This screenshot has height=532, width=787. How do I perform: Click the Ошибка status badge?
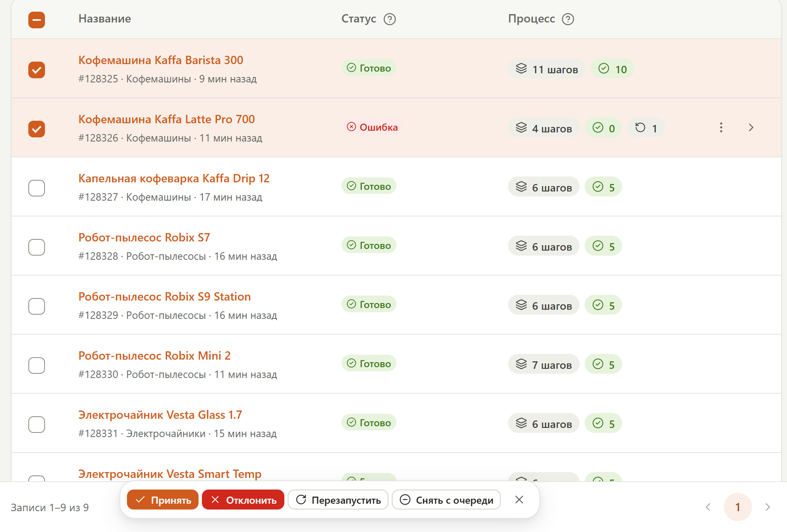(372, 127)
